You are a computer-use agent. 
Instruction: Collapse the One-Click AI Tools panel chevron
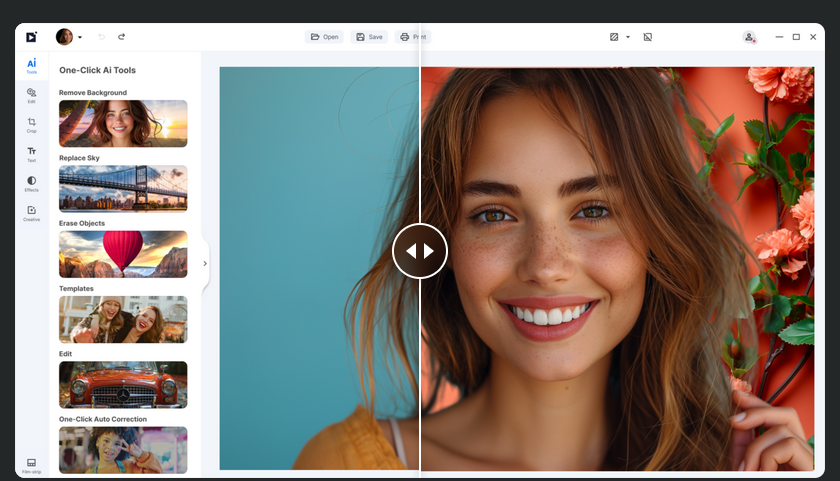[205, 264]
